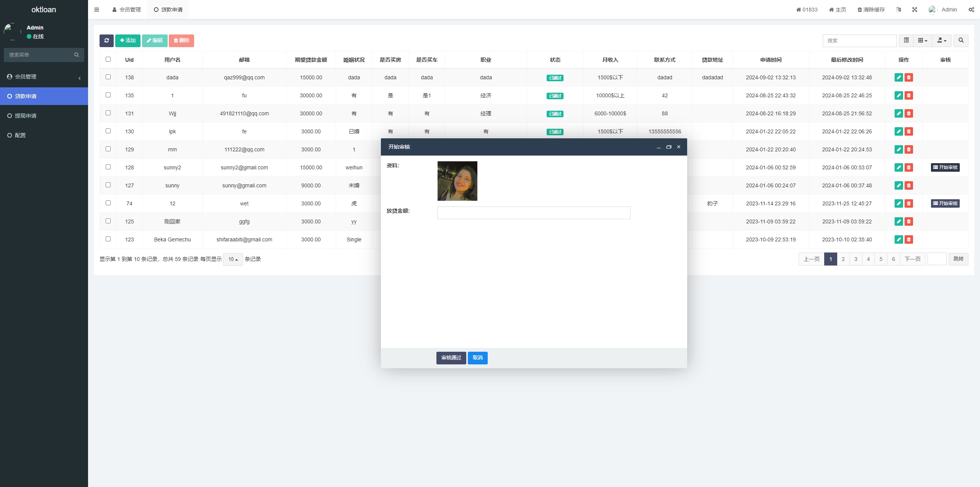Open 贷款申请 menu item
The width and height of the screenshot is (980, 487).
click(44, 96)
